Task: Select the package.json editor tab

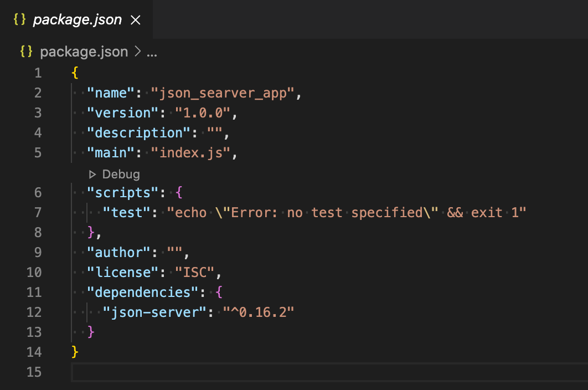Action: click(x=76, y=19)
